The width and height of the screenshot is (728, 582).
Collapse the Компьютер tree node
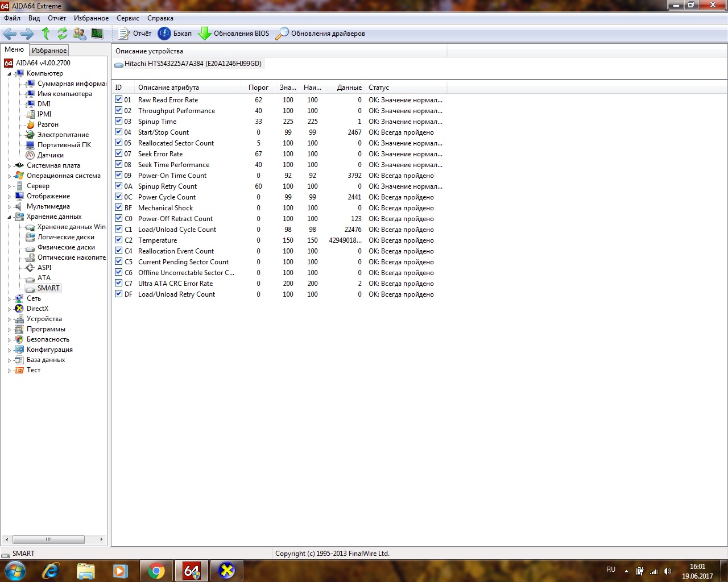(x=9, y=74)
